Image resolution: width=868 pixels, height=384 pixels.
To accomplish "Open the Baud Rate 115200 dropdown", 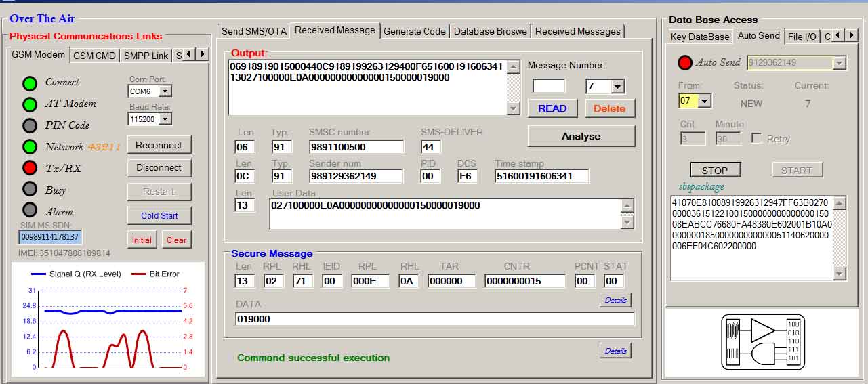I will 165,119.
